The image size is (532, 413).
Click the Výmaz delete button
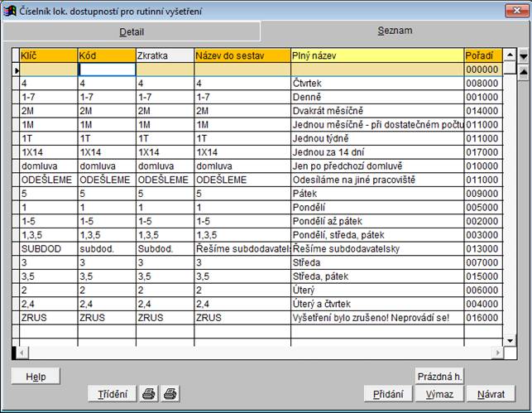tap(439, 393)
